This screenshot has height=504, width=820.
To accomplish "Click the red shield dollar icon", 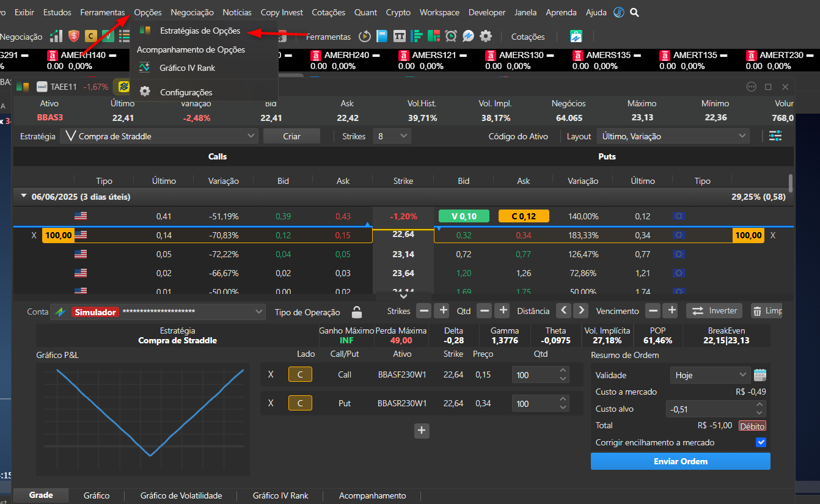I will pyautogui.click(x=74, y=37).
